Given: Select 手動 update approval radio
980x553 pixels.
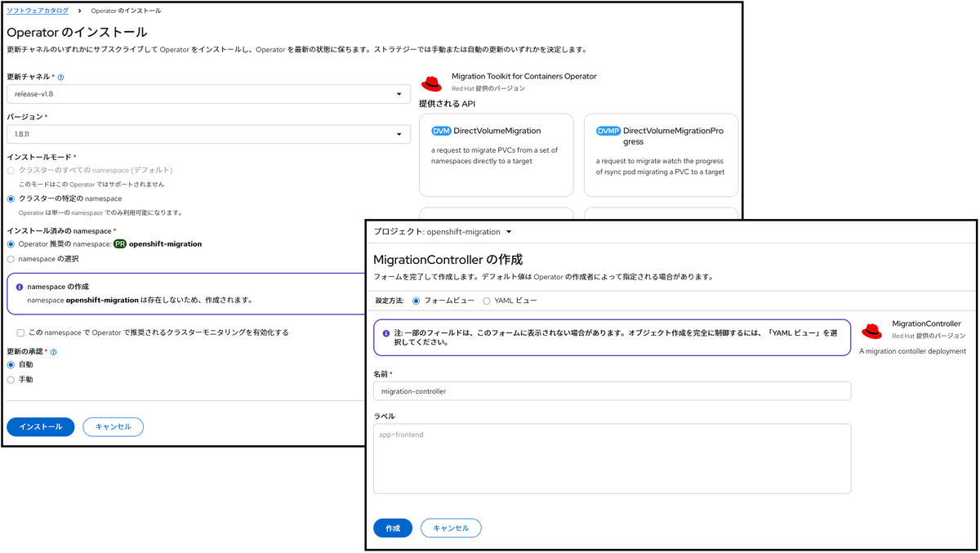Looking at the screenshot, I should click(x=11, y=380).
